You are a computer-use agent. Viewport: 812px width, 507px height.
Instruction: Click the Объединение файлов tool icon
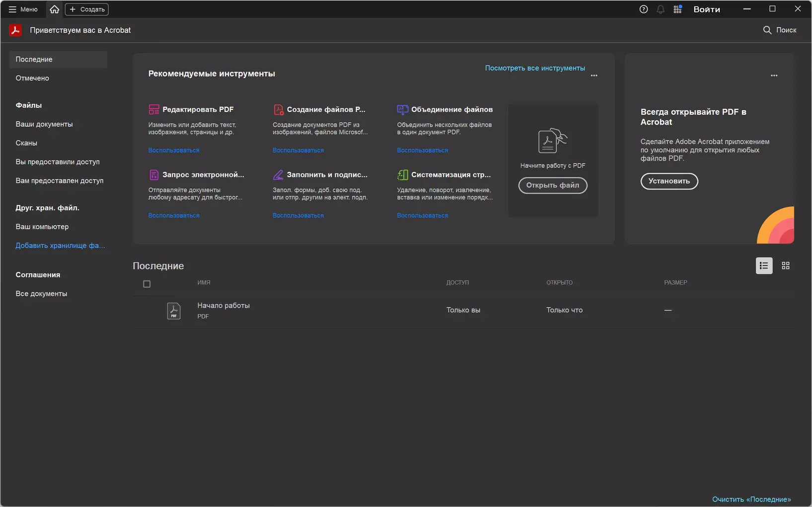(x=402, y=109)
